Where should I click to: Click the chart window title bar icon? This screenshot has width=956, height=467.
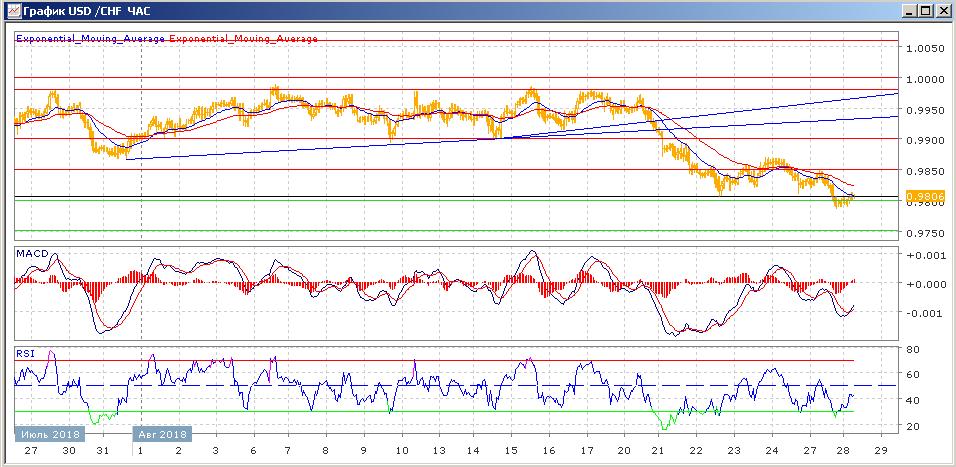click(x=12, y=10)
